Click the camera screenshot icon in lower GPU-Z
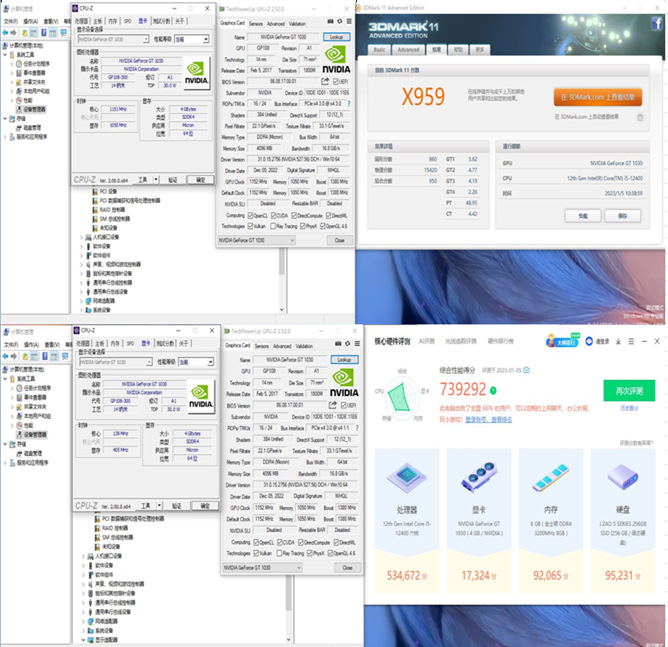This screenshot has height=647, width=668. [x=338, y=343]
